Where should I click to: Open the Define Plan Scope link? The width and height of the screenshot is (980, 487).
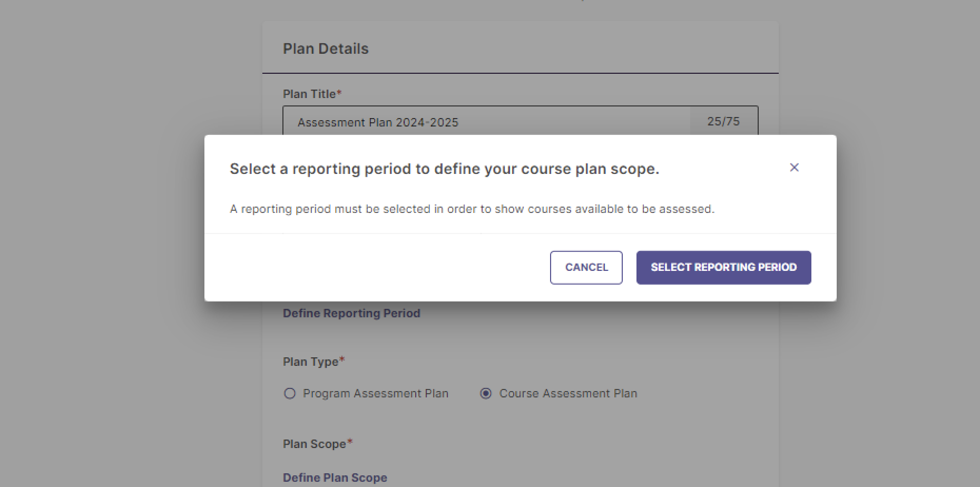(x=335, y=478)
